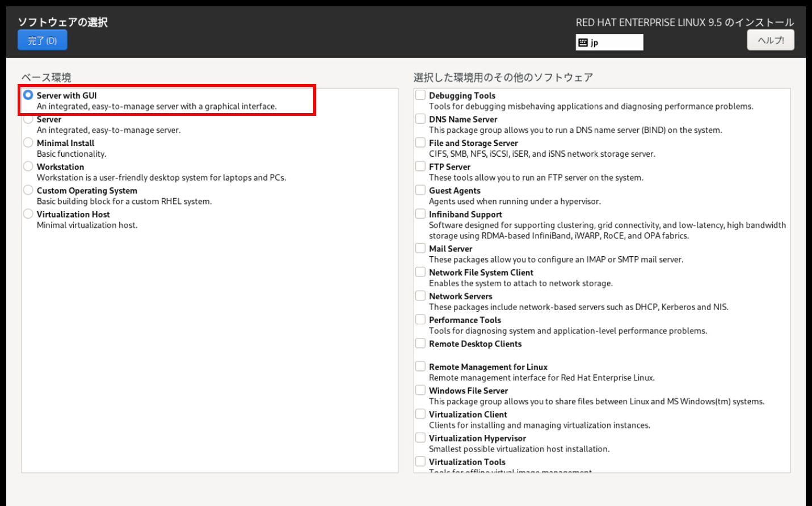
Task: Click the 完了 (Done) button
Action: (41, 40)
